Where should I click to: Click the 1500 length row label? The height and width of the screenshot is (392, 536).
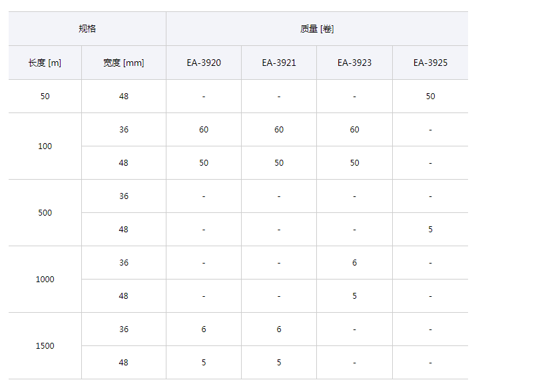(45, 345)
